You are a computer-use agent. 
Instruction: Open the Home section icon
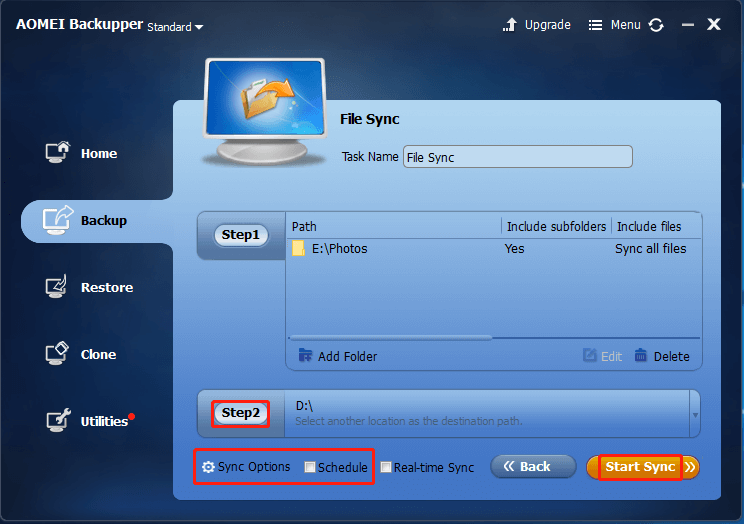coord(58,152)
